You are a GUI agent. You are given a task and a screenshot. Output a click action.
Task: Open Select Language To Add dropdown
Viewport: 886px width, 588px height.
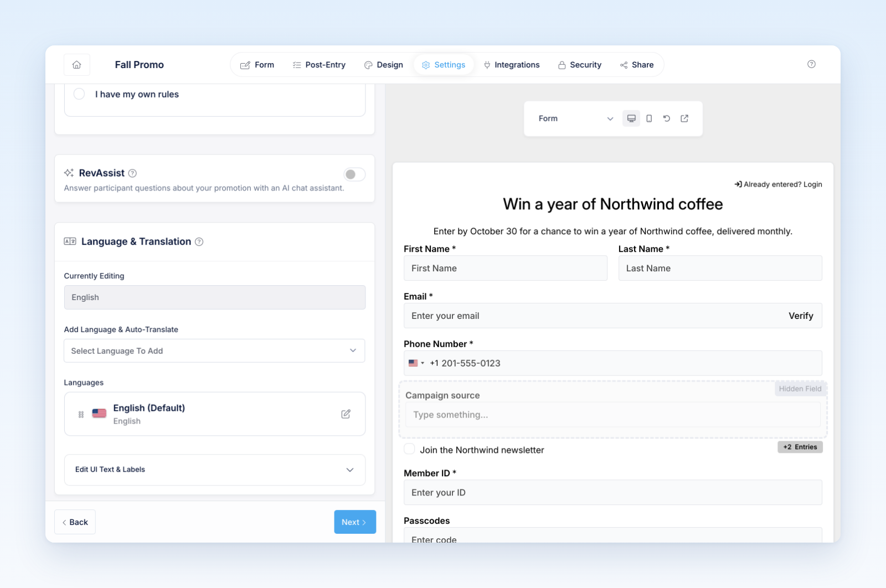click(x=214, y=351)
